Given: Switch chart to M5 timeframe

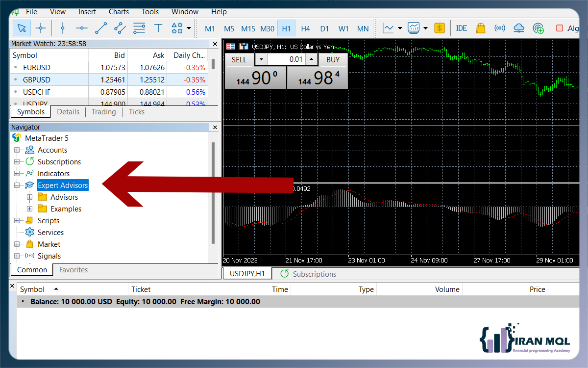Looking at the screenshot, I should tap(229, 28).
